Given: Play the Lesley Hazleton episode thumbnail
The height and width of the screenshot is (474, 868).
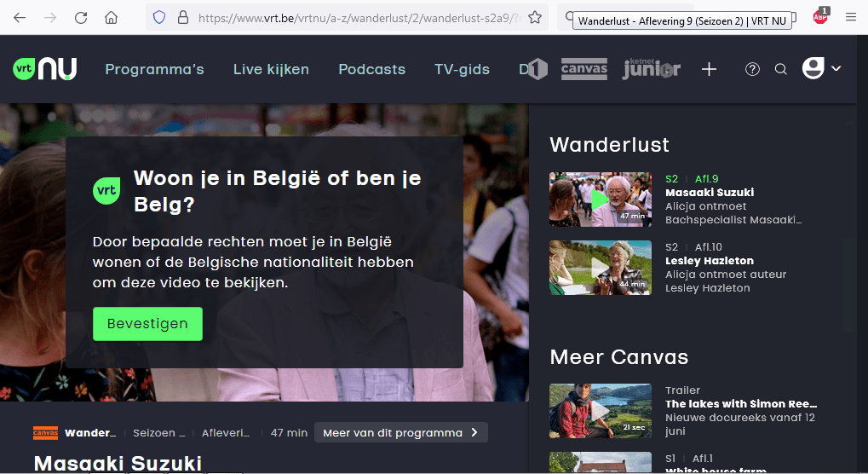Looking at the screenshot, I should (x=600, y=268).
